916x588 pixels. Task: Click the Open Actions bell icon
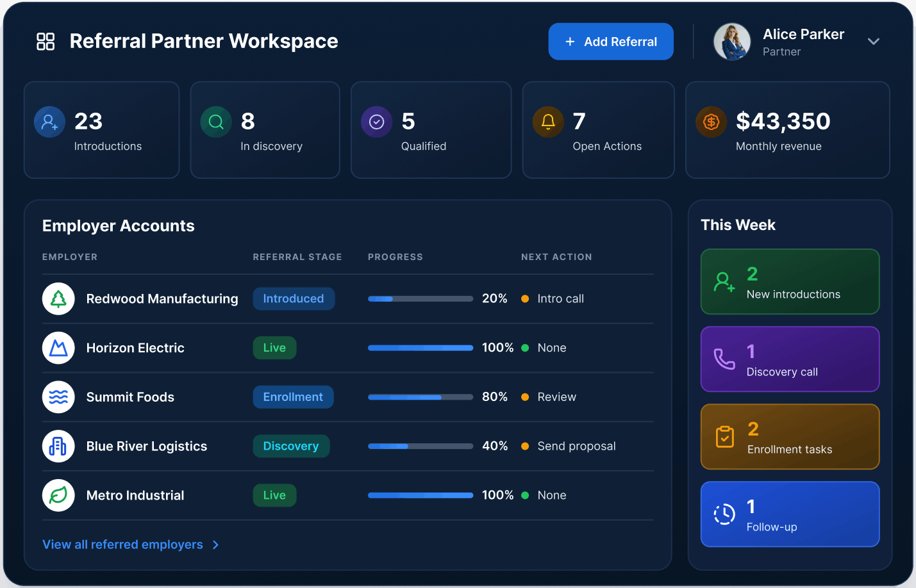tap(548, 122)
